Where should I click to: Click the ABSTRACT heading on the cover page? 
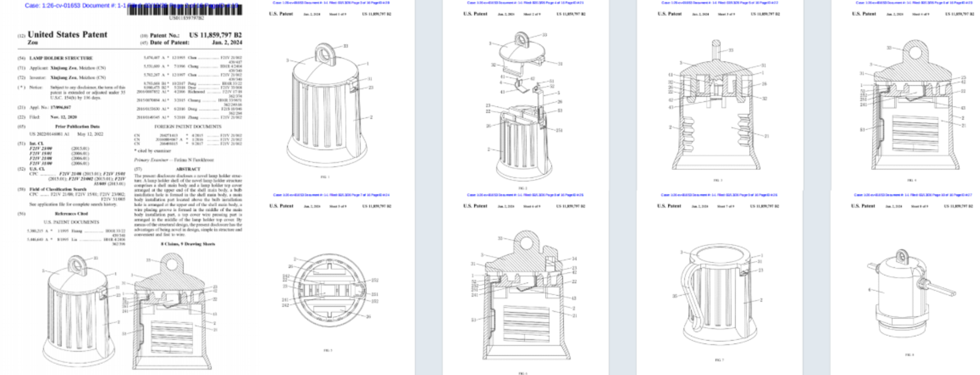point(188,169)
